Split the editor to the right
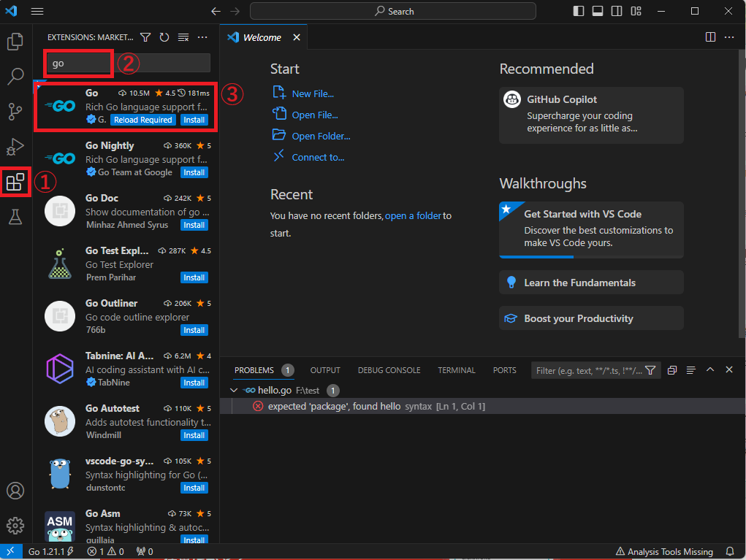 pyautogui.click(x=710, y=37)
